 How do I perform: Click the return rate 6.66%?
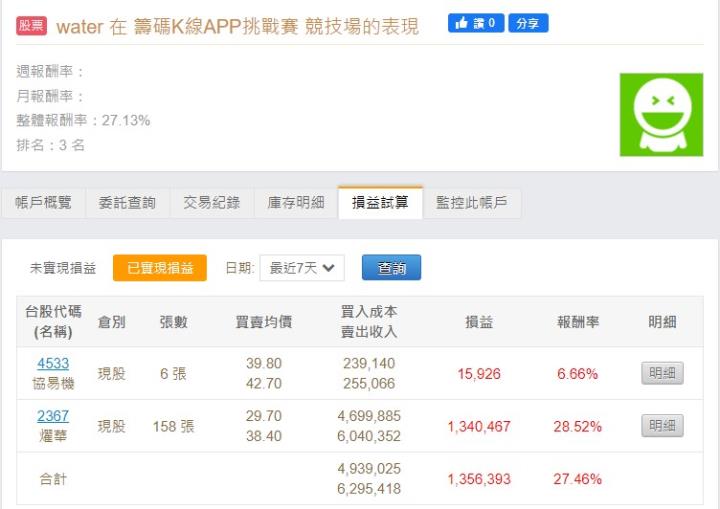pyautogui.click(x=578, y=374)
